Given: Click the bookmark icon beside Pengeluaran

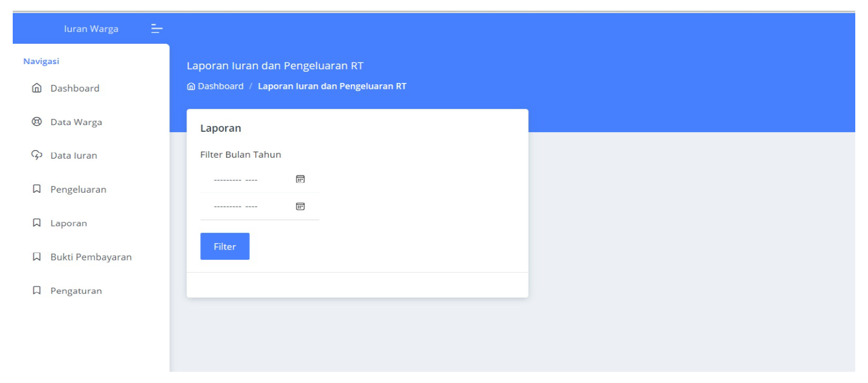Looking at the screenshot, I should pyautogui.click(x=37, y=189).
